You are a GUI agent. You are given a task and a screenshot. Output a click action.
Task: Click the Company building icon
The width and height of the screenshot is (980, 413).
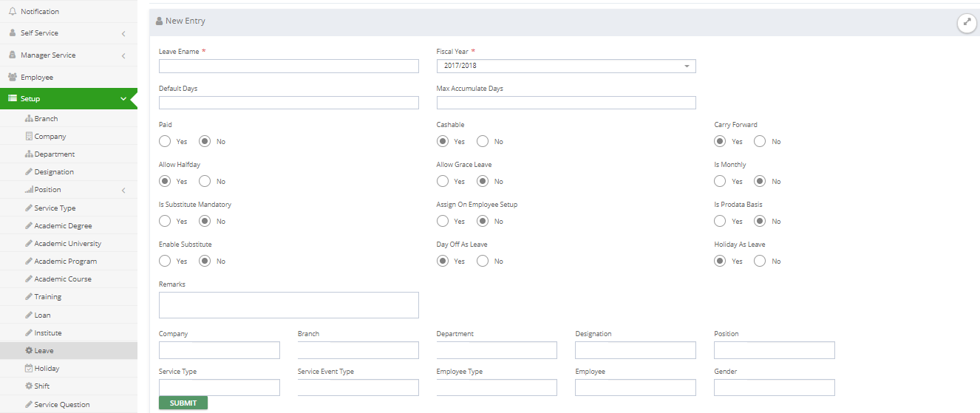pyautogui.click(x=29, y=136)
